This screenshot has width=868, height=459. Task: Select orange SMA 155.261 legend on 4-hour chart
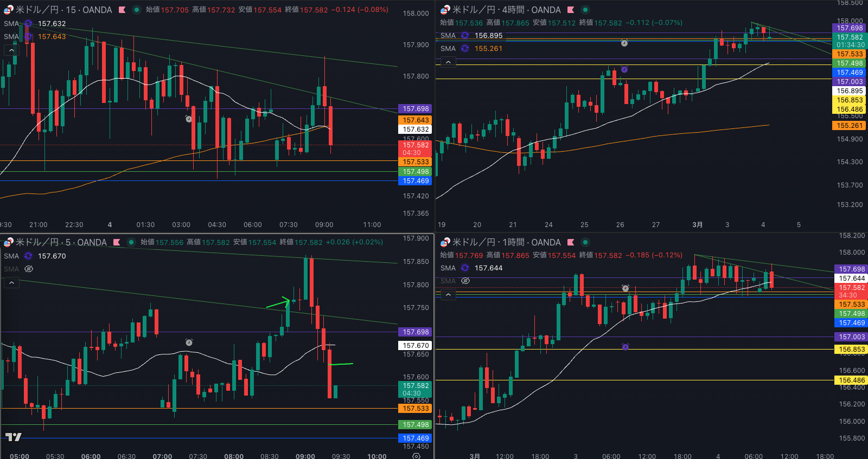coord(488,48)
